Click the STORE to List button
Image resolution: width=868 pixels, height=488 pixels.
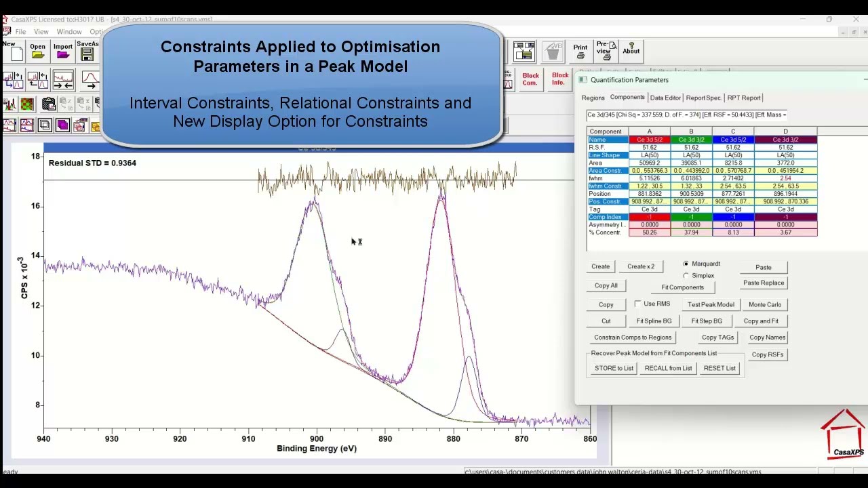614,368
